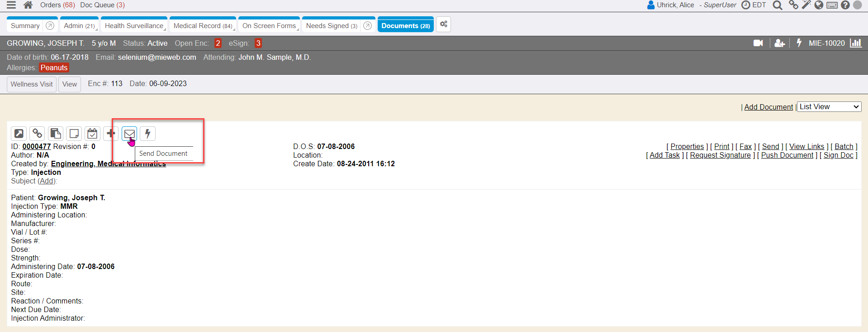This screenshot has height=332, width=868.
Task: Open the hamburger menu at top left
Action: pyautogui.click(x=11, y=5)
